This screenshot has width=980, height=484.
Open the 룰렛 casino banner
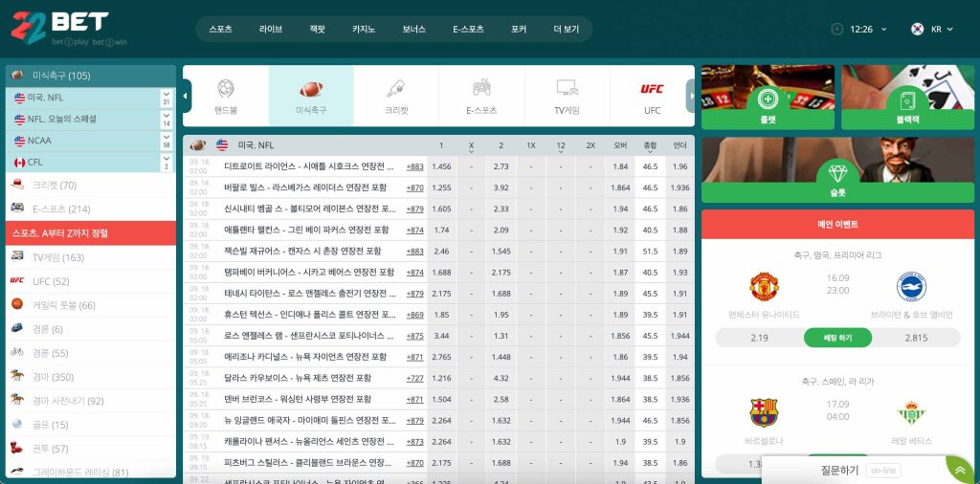[768, 97]
